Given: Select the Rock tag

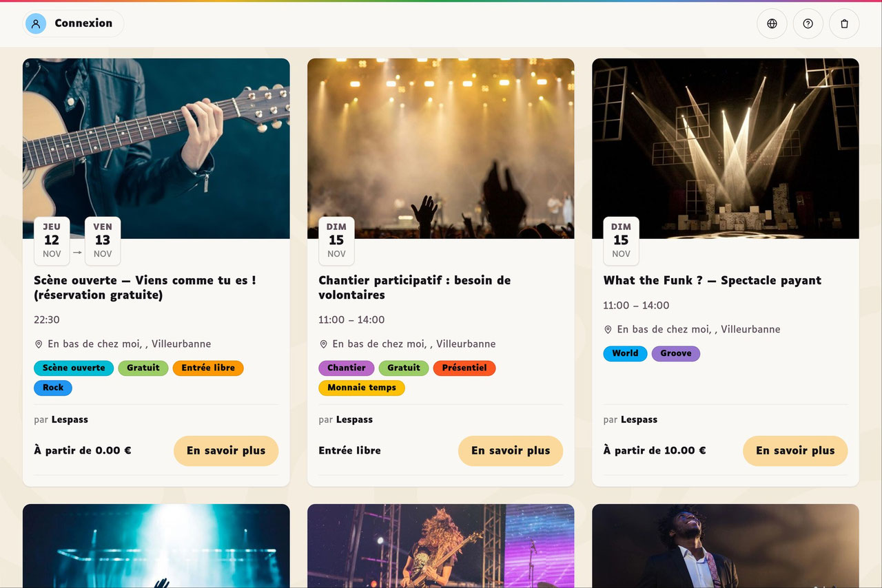Looking at the screenshot, I should [x=53, y=388].
